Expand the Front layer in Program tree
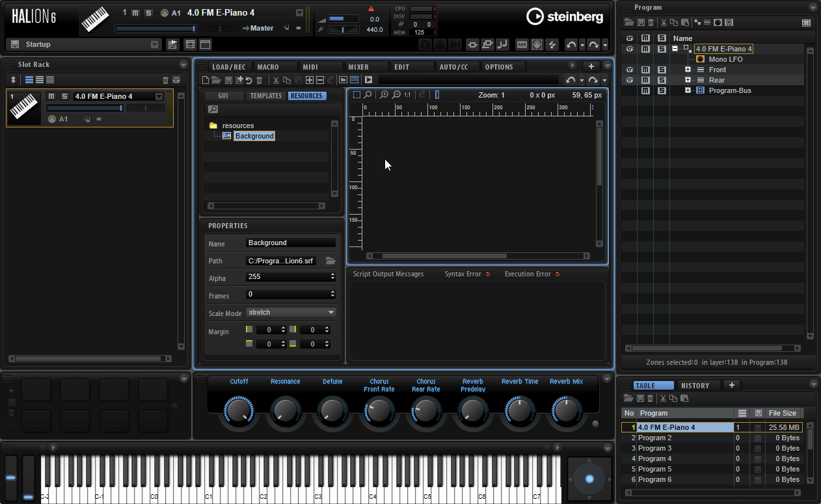The height and width of the screenshot is (504, 821). 688,70
